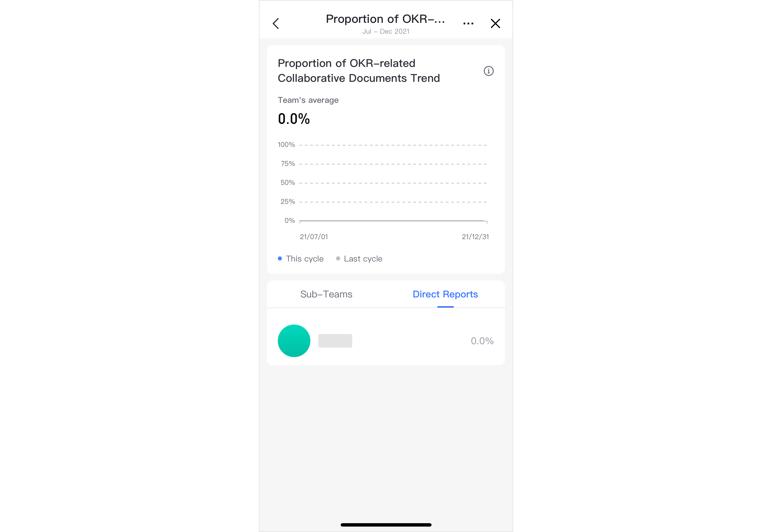Tap the 21/07/01 axis label
This screenshot has width=772, height=532.
314,237
